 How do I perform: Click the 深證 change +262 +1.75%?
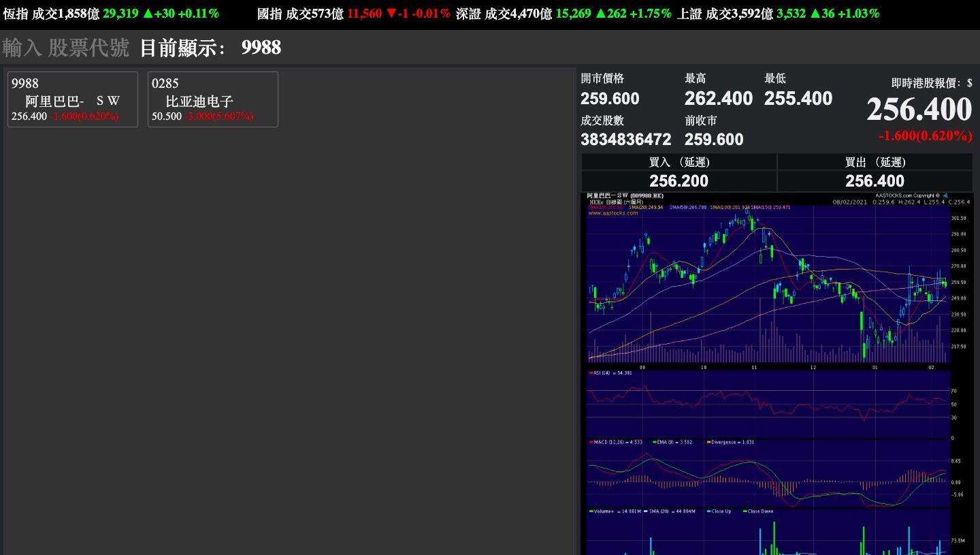click(x=634, y=14)
